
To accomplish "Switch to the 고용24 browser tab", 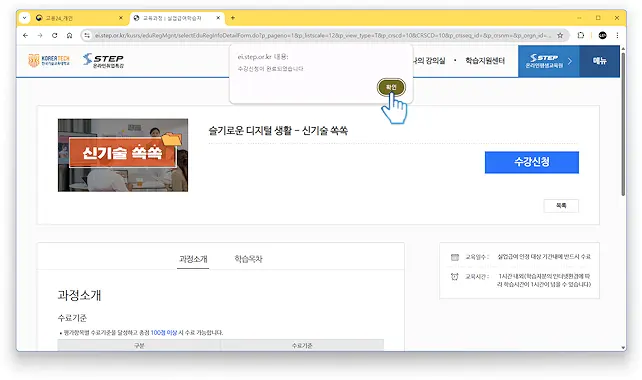I will pyautogui.click(x=79, y=18).
